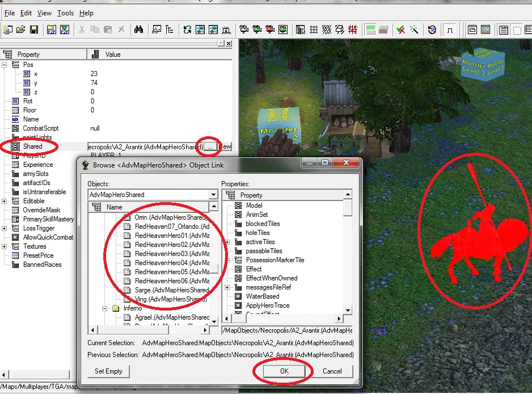Click the magic wand toolbar icon

pos(414,30)
